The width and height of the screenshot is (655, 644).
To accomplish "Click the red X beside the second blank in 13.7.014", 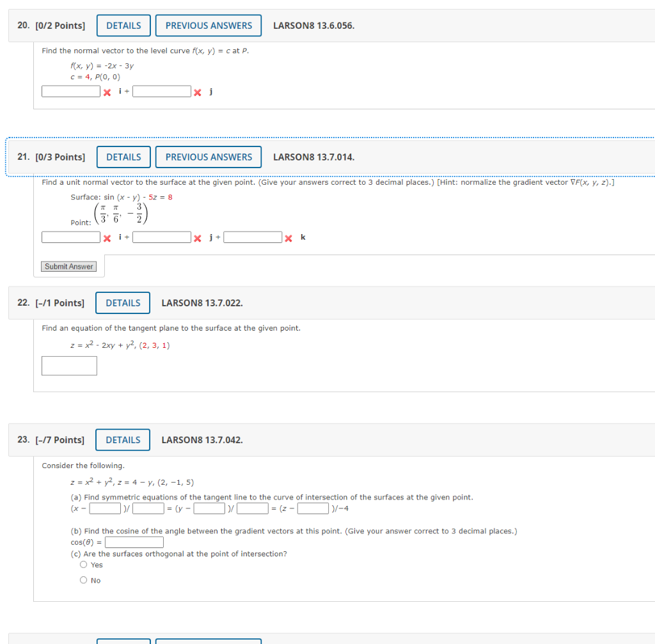I will pyautogui.click(x=198, y=237).
